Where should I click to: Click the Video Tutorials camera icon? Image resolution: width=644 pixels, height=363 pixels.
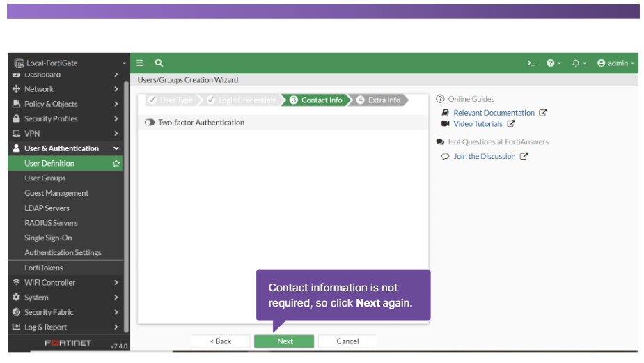[445, 123]
